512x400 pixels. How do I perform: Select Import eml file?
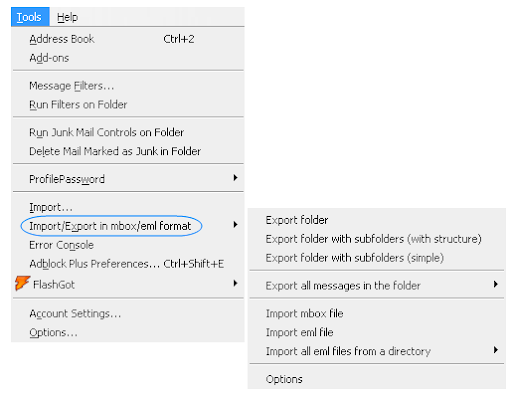tap(377, 332)
